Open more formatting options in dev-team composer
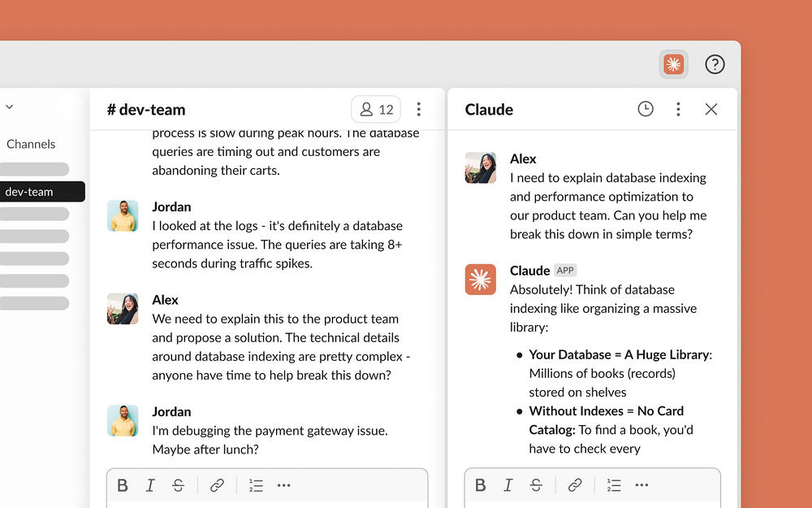 (x=283, y=485)
